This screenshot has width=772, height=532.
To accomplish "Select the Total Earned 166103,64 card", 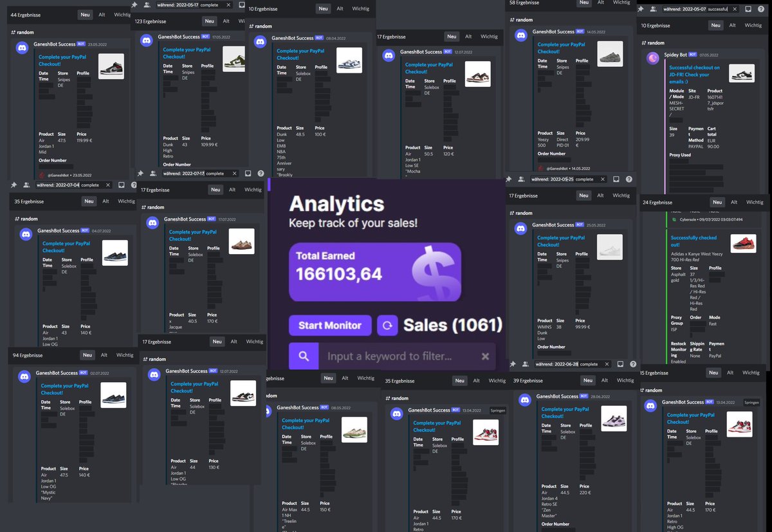I will tap(374, 272).
